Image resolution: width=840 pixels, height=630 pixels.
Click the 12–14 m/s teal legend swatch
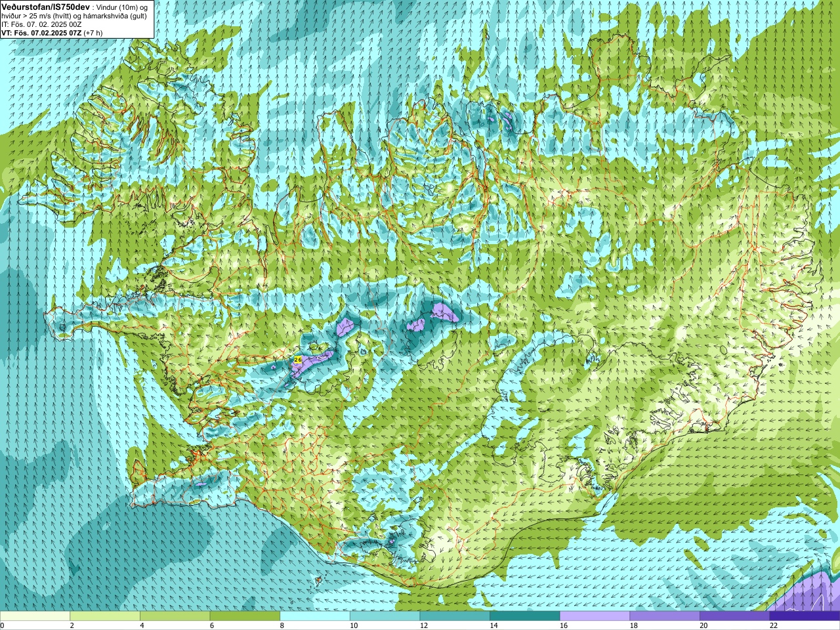pos(455,616)
